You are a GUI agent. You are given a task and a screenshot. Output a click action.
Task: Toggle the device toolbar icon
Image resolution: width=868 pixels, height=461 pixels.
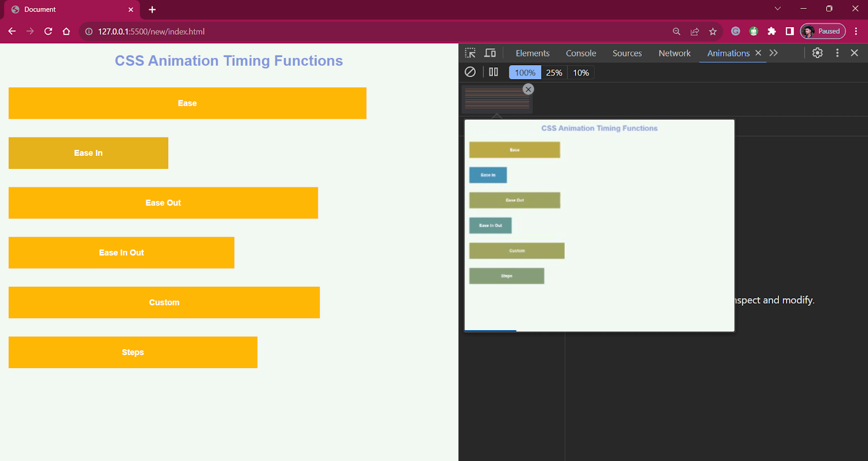490,53
